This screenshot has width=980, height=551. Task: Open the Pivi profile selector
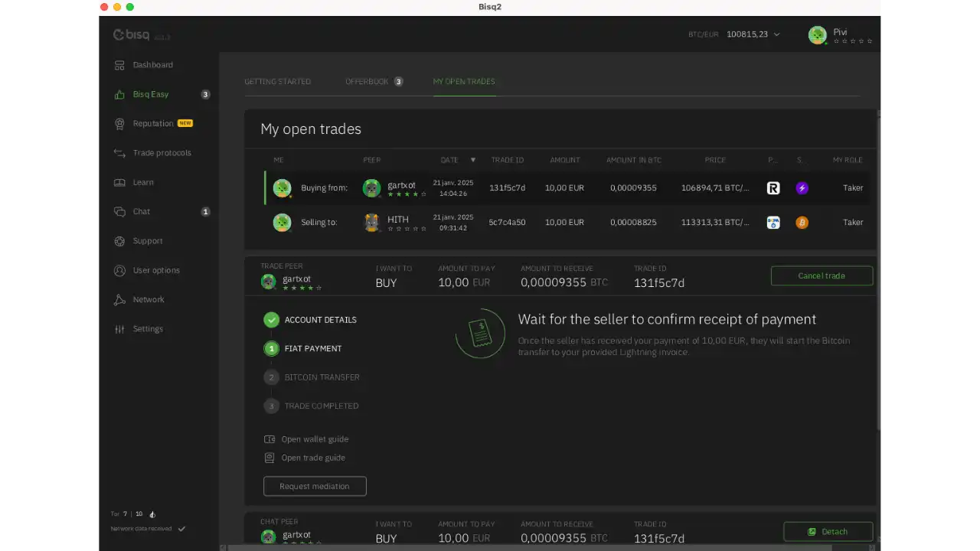(x=840, y=34)
